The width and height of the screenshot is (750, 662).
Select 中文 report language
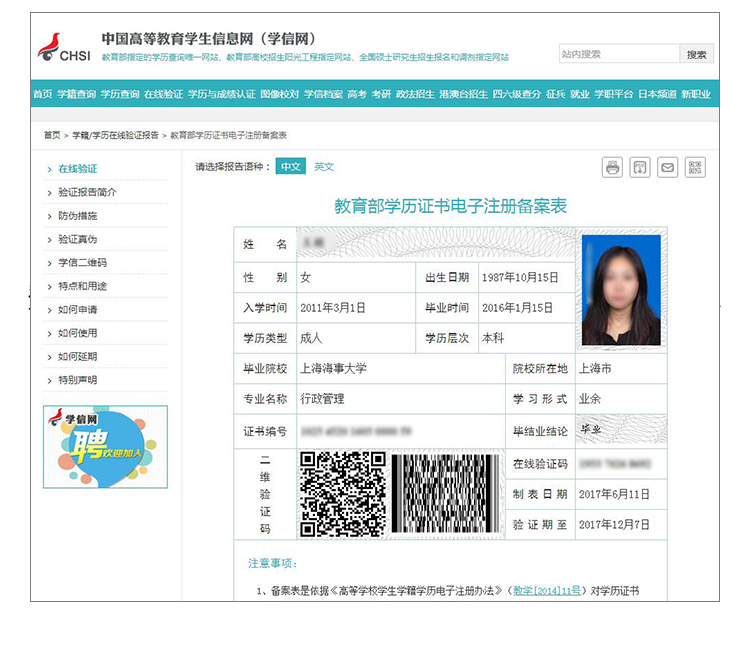290,167
